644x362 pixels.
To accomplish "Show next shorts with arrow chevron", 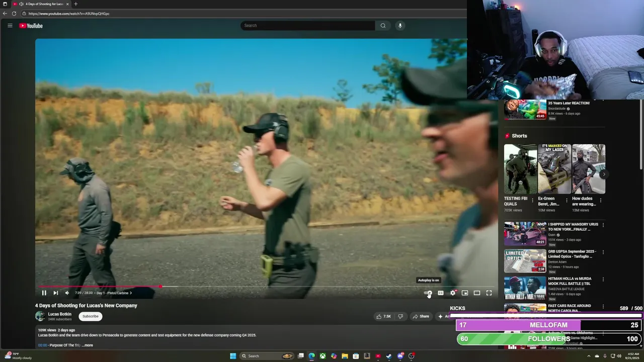I will [x=603, y=174].
